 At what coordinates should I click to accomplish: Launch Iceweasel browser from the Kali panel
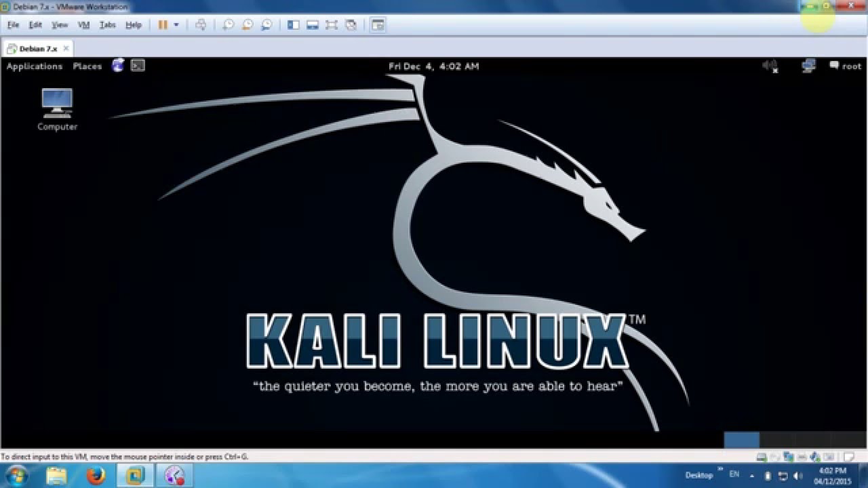click(118, 66)
